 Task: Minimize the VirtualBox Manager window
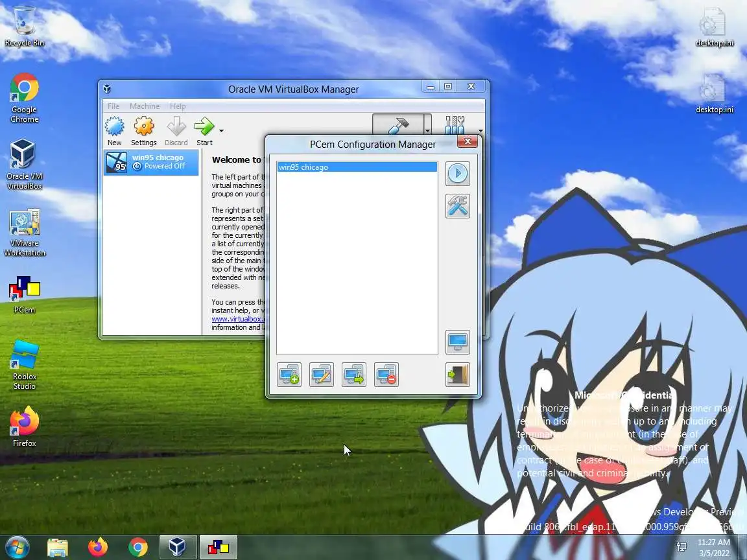click(430, 87)
